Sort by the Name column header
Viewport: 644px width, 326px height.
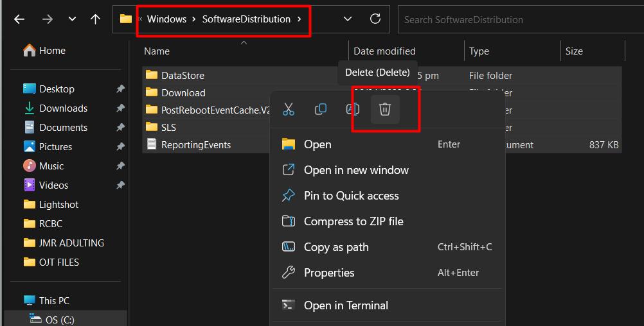pyautogui.click(x=157, y=51)
